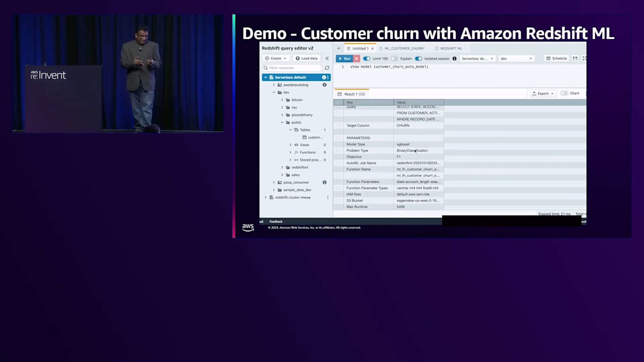Select the custom... table icon

pos(304,137)
